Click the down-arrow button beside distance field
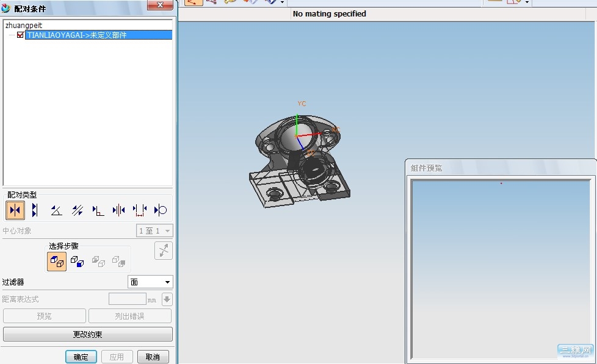597x364 pixels. (x=167, y=299)
